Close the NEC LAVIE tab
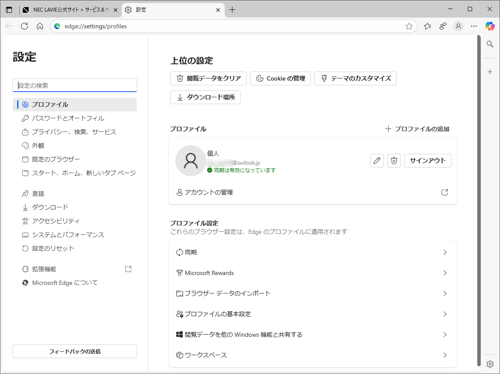The height and width of the screenshot is (374, 500). tap(115, 10)
